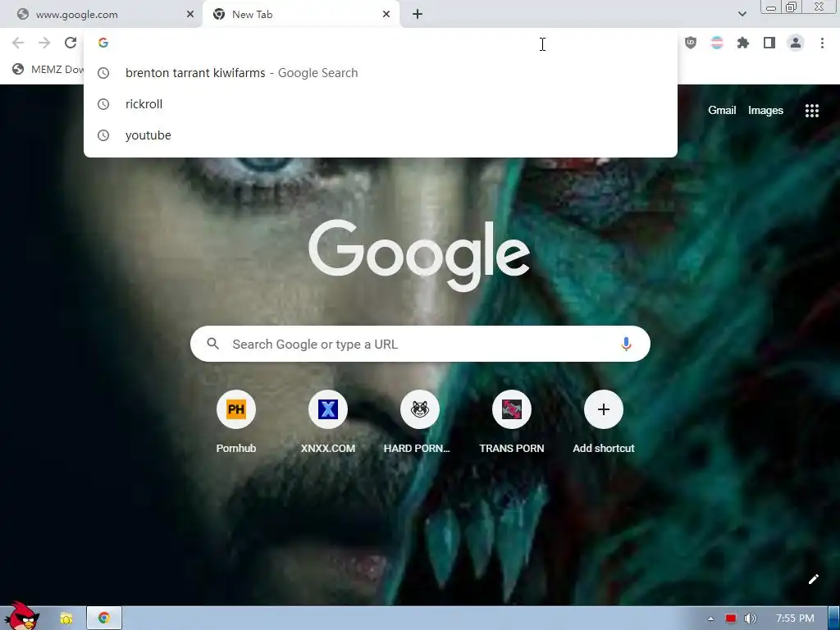Open the Extensions puzzle piece menu
840x630 pixels.
point(743,43)
